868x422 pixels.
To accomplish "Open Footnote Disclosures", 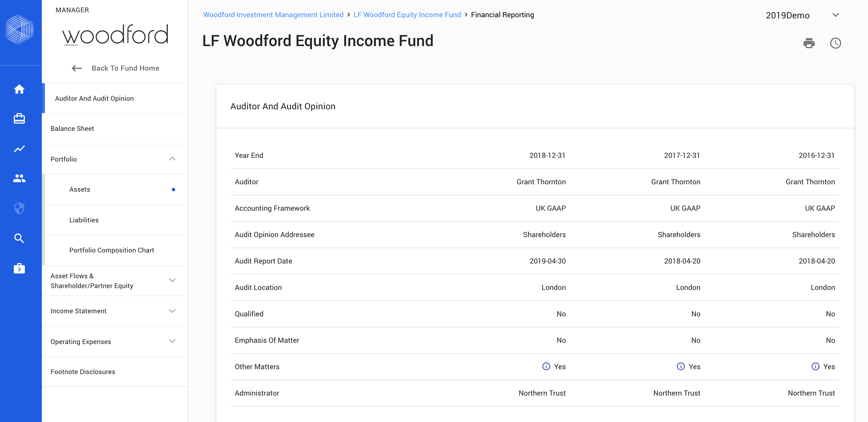I will [115, 372].
